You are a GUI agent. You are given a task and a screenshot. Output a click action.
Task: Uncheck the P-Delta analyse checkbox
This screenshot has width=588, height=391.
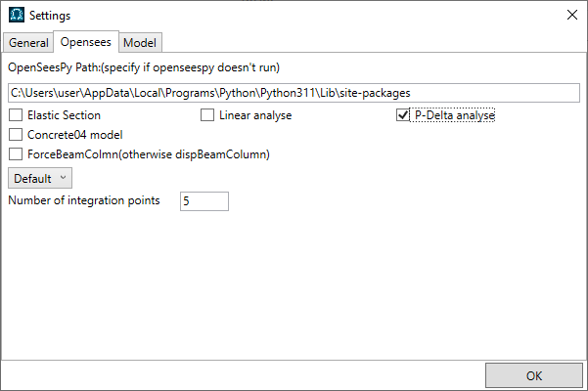[x=403, y=115]
